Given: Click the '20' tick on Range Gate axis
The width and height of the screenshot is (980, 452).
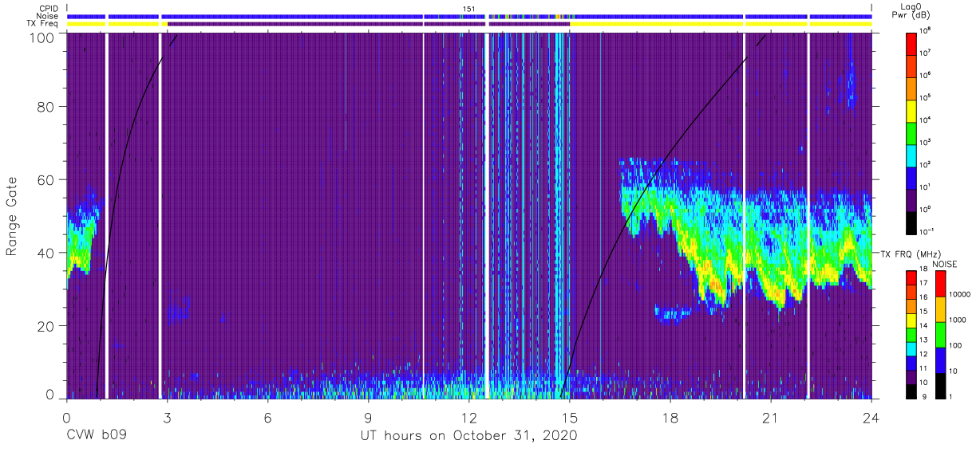Looking at the screenshot, I should point(45,326).
